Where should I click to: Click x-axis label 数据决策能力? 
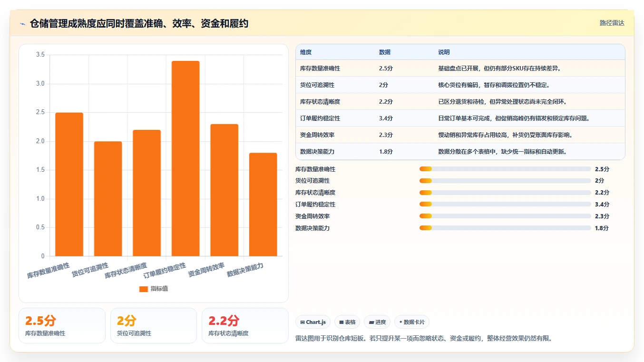click(x=245, y=269)
